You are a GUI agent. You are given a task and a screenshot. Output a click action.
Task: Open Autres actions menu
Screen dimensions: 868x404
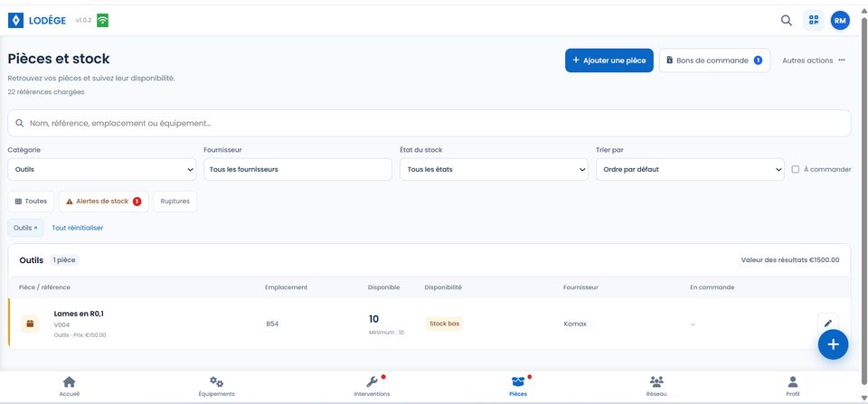pyautogui.click(x=813, y=61)
